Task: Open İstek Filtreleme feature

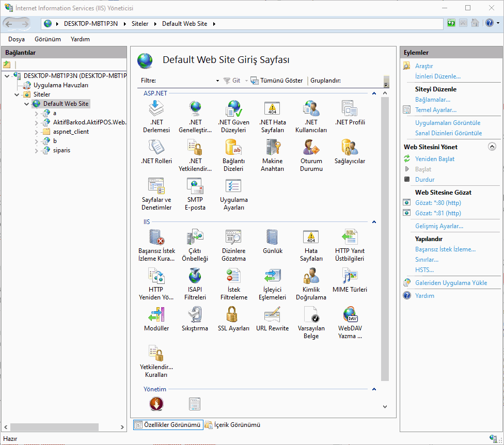Action: click(x=234, y=284)
